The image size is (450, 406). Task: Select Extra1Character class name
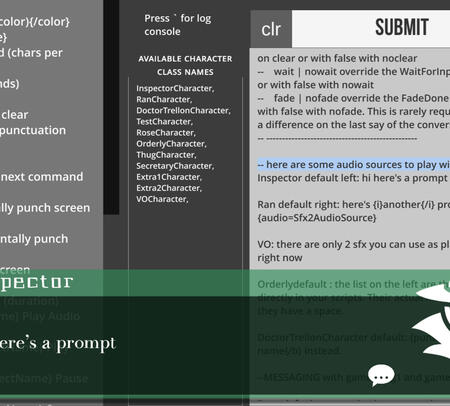click(169, 177)
